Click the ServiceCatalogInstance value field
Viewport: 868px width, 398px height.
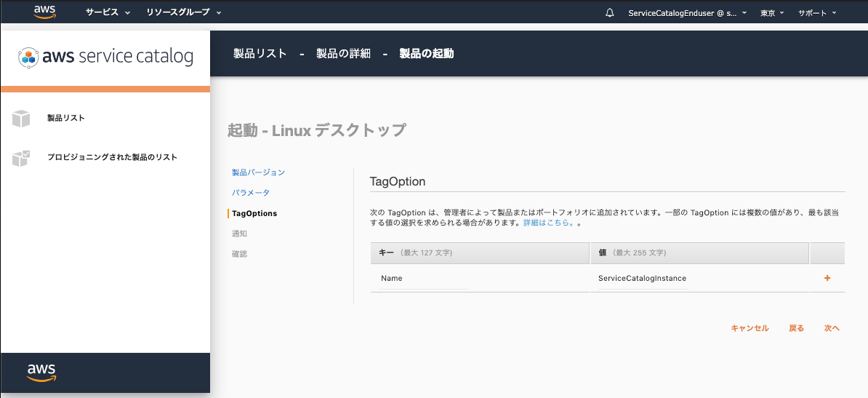[643, 279]
